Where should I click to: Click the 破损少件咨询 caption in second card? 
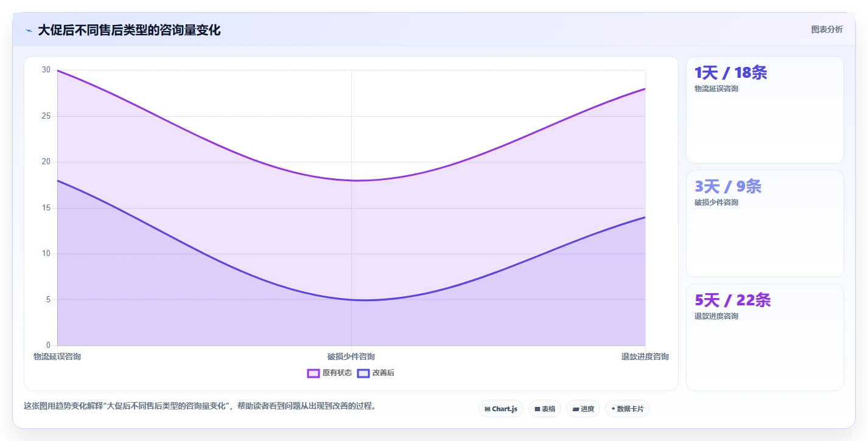(x=716, y=203)
